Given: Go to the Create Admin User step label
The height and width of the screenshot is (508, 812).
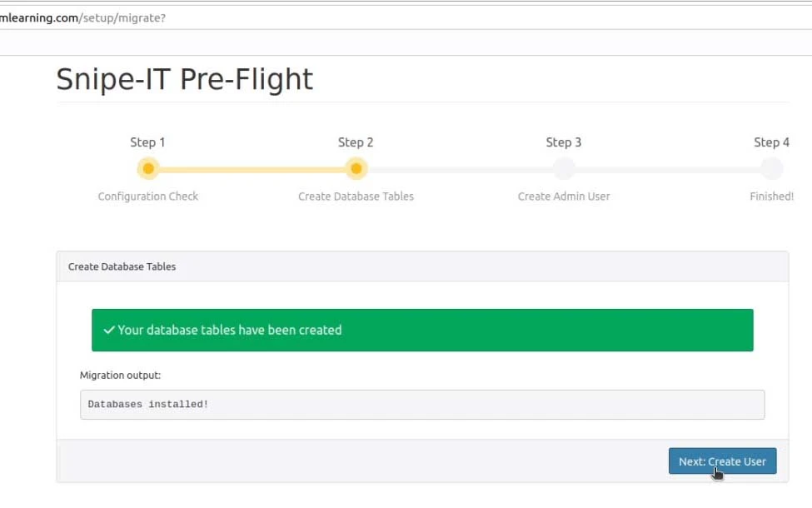Looking at the screenshot, I should 564,197.
